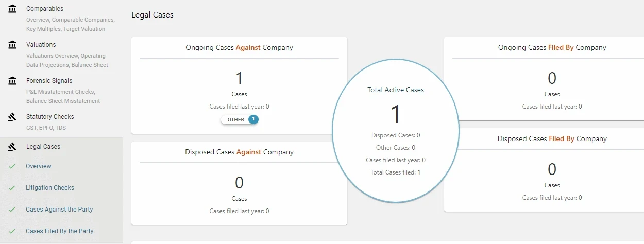Expand the Forensic Signals menu item

click(49, 81)
